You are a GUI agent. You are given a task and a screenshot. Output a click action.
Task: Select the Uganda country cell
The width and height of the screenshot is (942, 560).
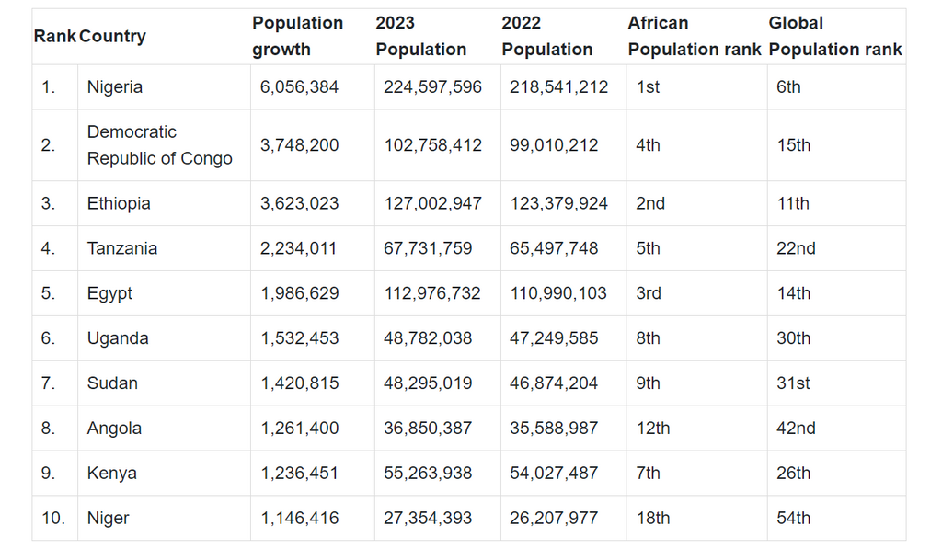point(118,338)
